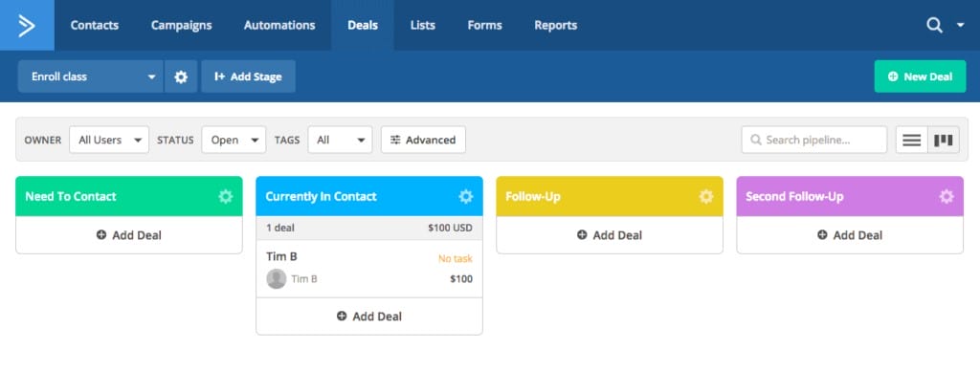Switch to list view icon
This screenshot has height=372, width=980.
coord(912,140)
